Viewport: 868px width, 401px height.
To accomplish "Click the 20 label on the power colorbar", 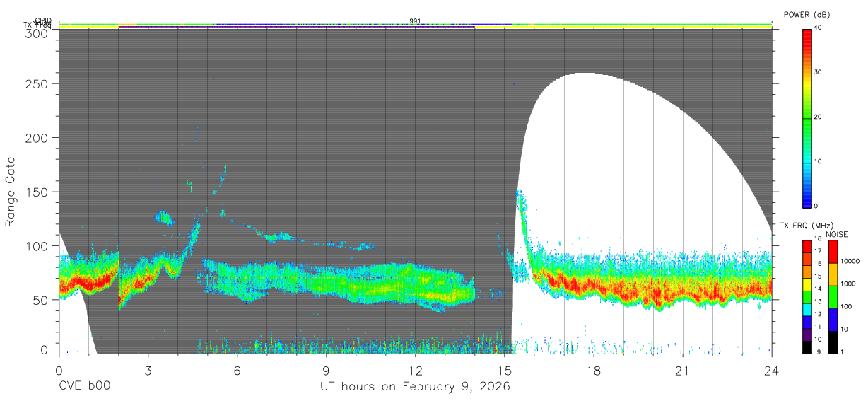I will 819,117.
